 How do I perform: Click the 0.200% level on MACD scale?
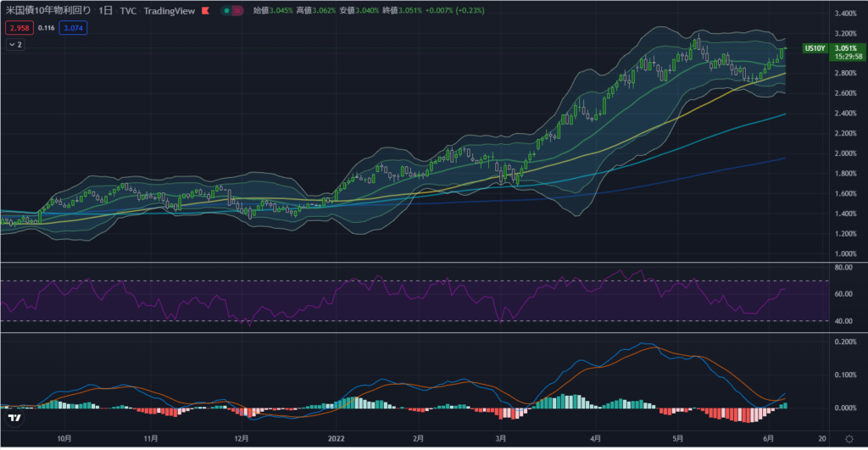pyautogui.click(x=846, y=342)
